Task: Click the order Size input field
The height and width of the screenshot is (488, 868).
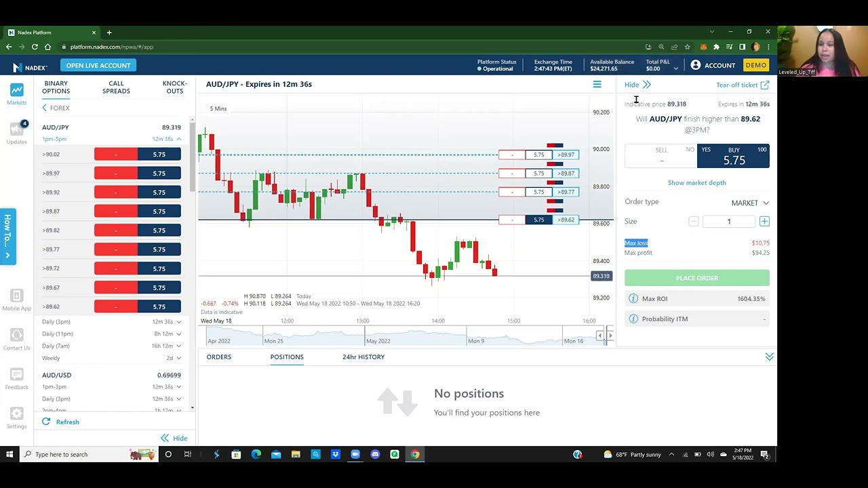Action: click(729, 222)
